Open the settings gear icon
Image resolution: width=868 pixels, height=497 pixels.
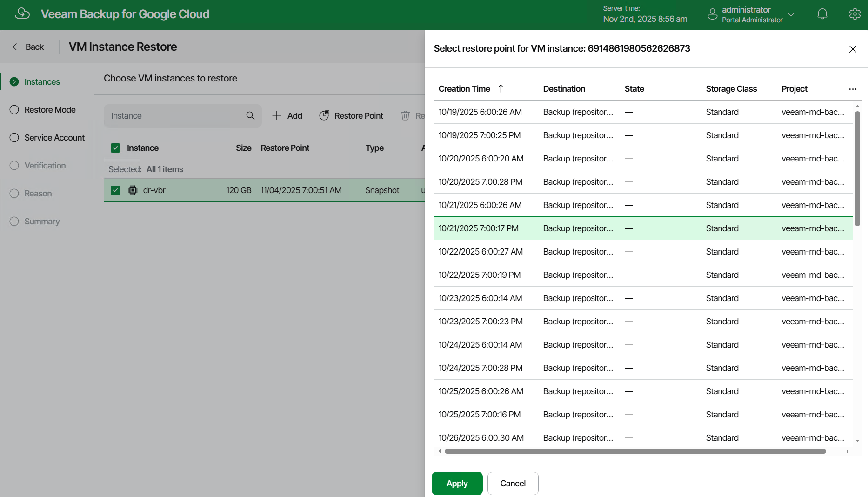coord(855,14)
